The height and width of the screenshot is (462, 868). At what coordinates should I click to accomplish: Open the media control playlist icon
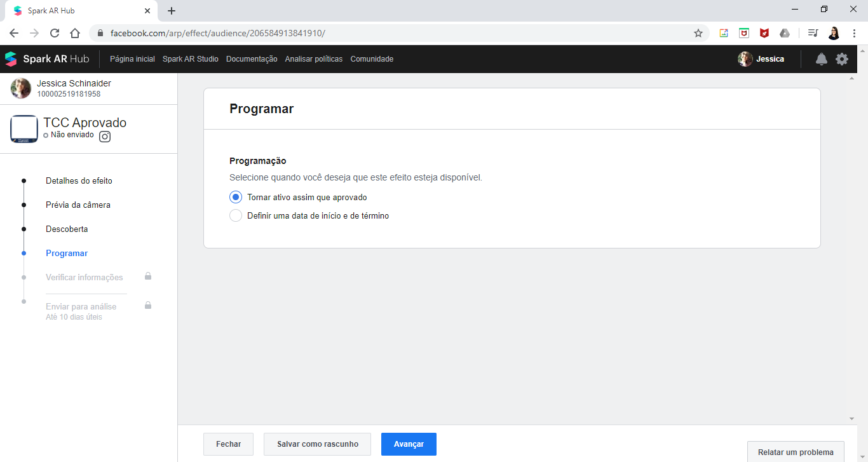(x=813, y=33)
